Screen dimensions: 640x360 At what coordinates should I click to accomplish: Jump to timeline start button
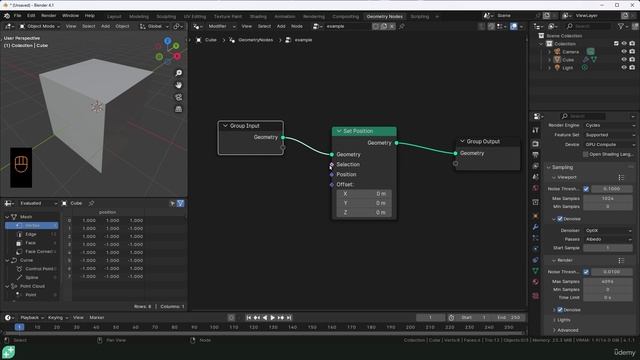[249, 318]
